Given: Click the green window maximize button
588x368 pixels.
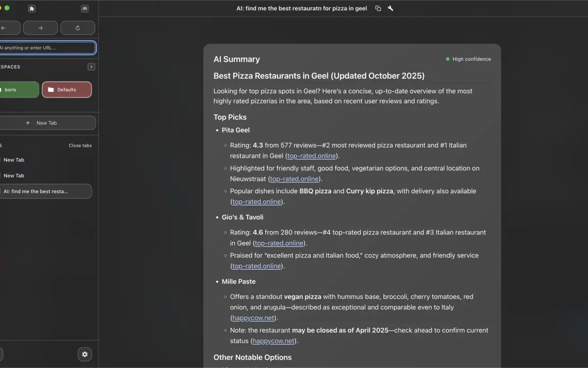Looking at the screenshot, I should click(x=7, y=8).
